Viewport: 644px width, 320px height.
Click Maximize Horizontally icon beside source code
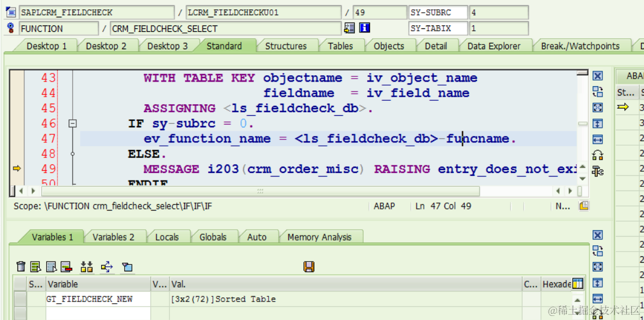coord(598,139)
